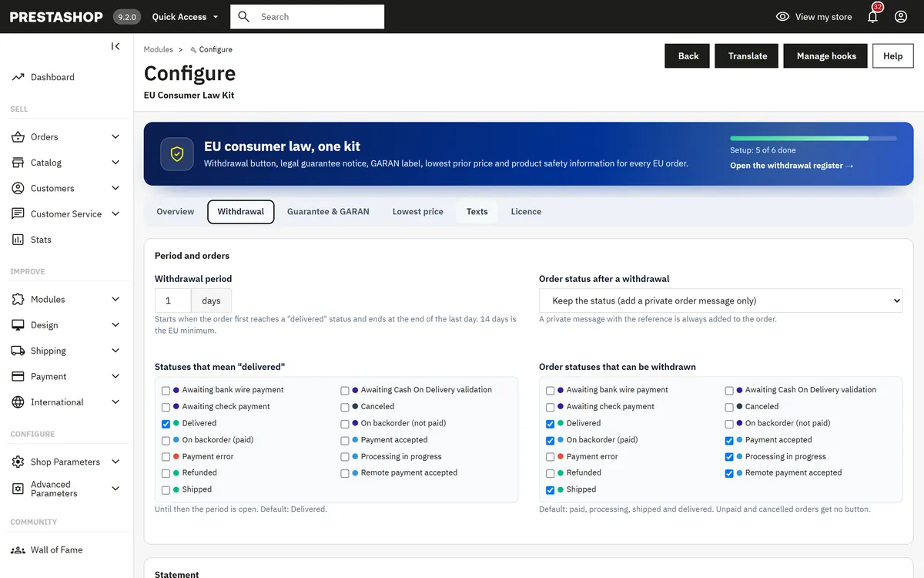Click the Manage hooks button
924x578 pixels.
click(x=826, y=55)
